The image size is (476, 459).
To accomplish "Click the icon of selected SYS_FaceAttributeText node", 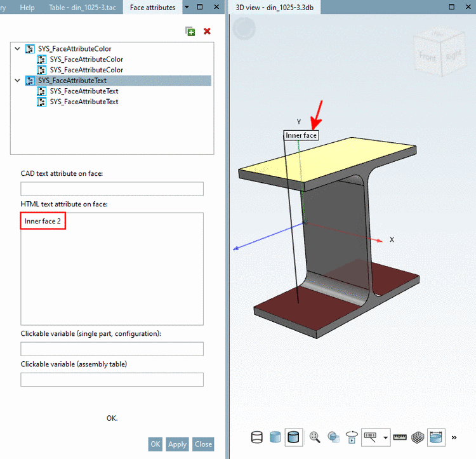I will (x=30, y=81).
